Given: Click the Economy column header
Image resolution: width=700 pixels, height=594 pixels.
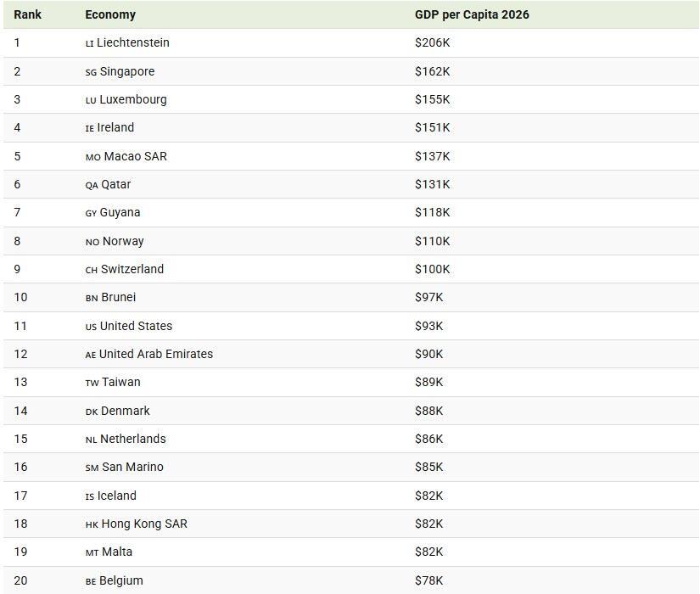Looking at the screenshot, I should [x=110, y=14].
